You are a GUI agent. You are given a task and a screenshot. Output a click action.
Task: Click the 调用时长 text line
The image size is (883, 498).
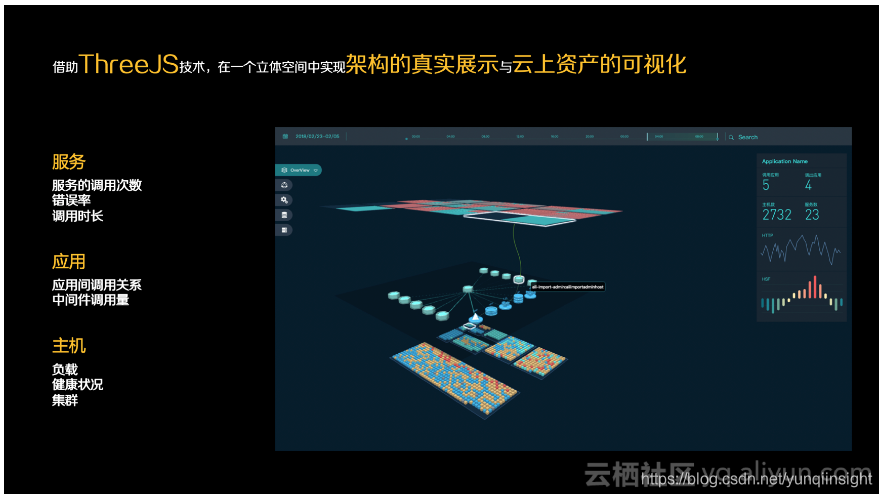[x=78, y=216]
